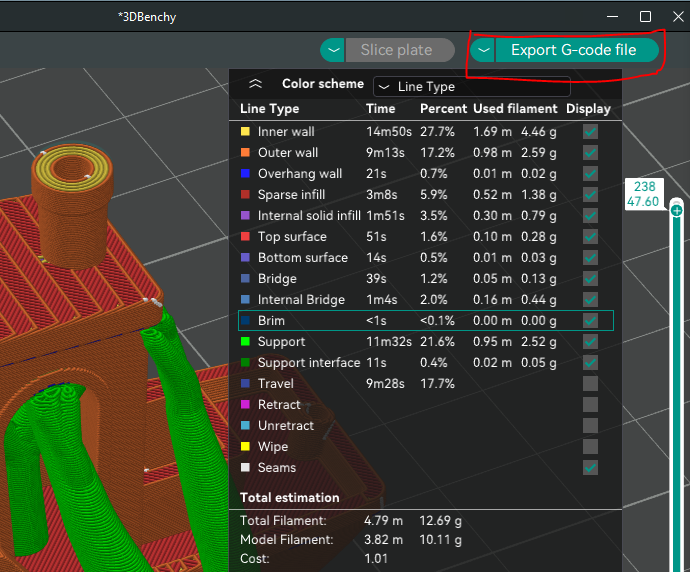Enable Unretract display checkbox
Image resolution: width=690 pixels, height=572 pixels.
[x=590, y=425]
